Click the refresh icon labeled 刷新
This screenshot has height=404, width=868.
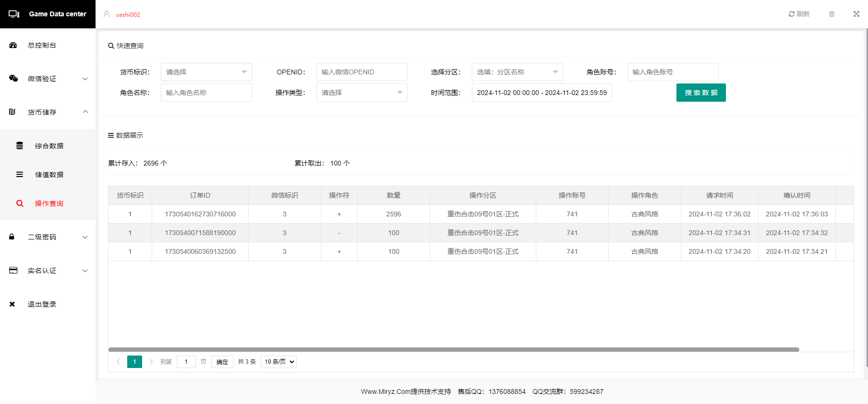(x=798, y=14)
